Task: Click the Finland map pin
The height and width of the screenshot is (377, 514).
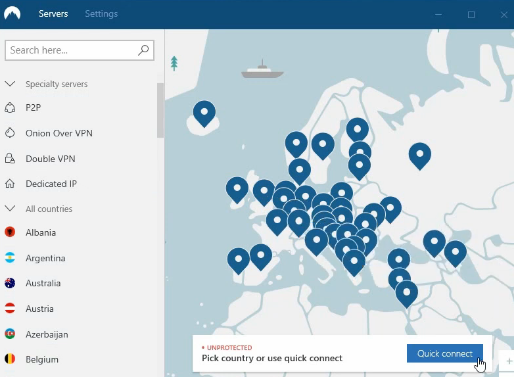Action: click(357, 130)
